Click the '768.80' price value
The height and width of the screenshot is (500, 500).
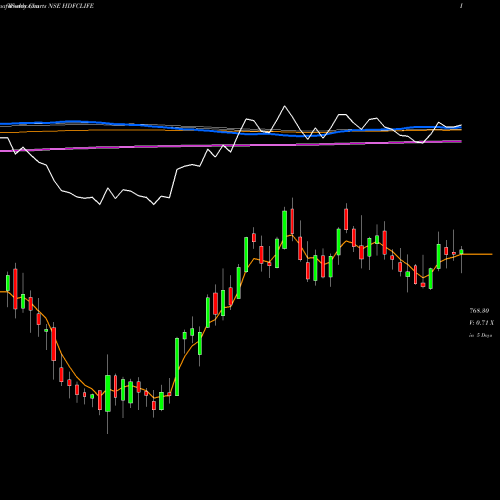click(479, 311)
